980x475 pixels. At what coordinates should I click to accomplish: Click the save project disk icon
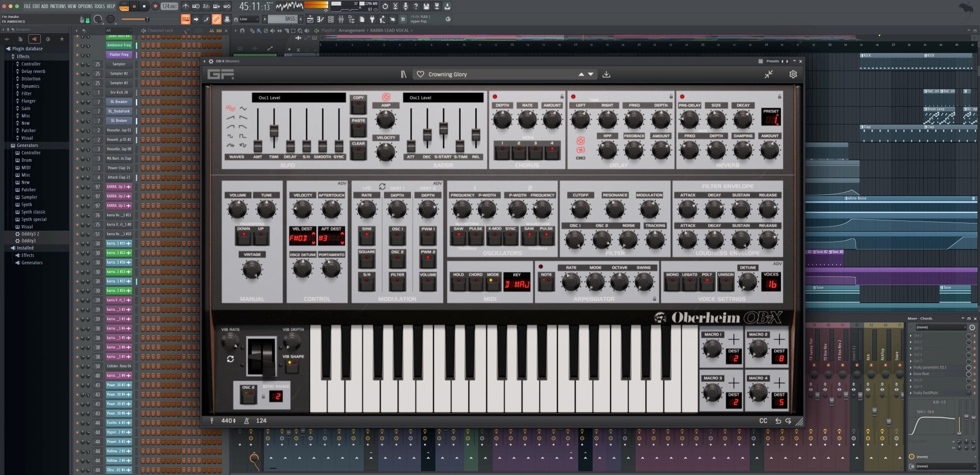point(426,6)
